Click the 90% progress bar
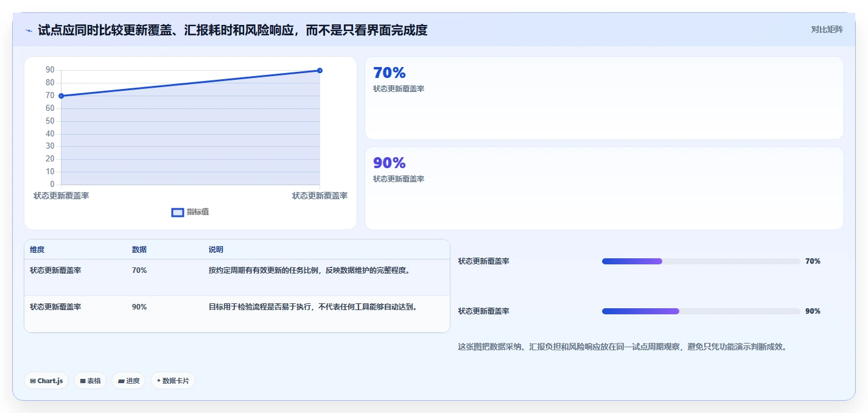The width and height of the screenshot is (868, 413). (701, 311)
